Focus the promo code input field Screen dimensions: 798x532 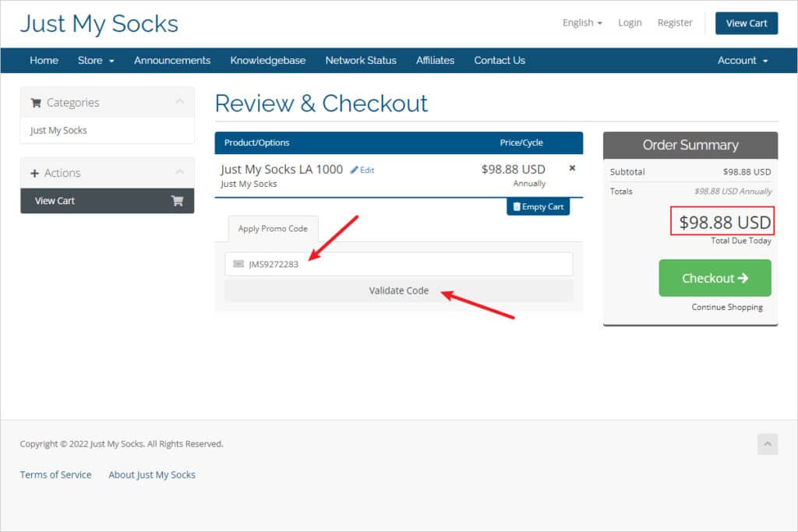pyautogui.click(x=405, y=264)
